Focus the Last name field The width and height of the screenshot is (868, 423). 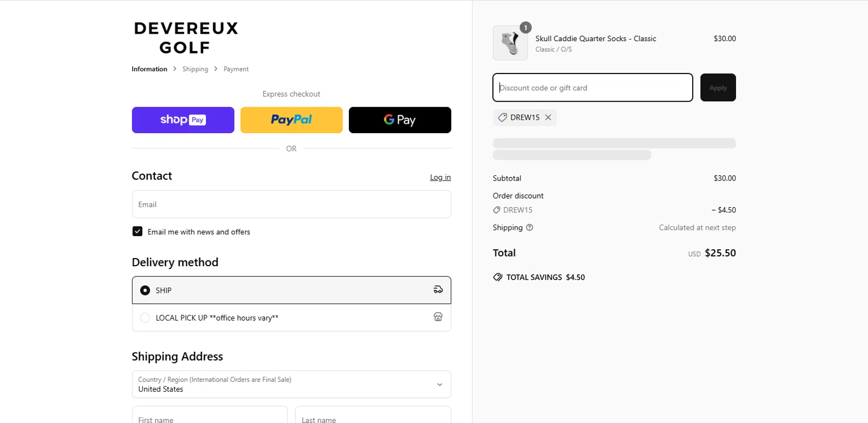pos(373,414)
